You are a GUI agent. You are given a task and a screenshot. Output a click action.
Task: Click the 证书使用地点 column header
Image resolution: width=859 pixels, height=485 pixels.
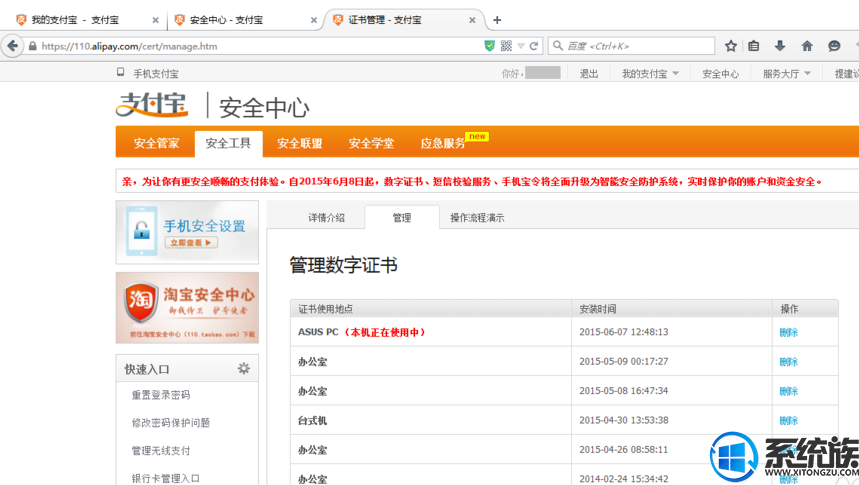pyautogui.click(x=325, y=309)
